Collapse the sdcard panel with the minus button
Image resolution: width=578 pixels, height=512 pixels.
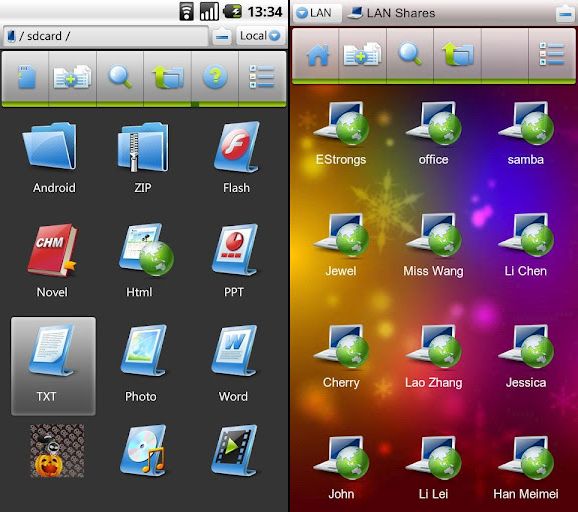click(x=222, y=36)
